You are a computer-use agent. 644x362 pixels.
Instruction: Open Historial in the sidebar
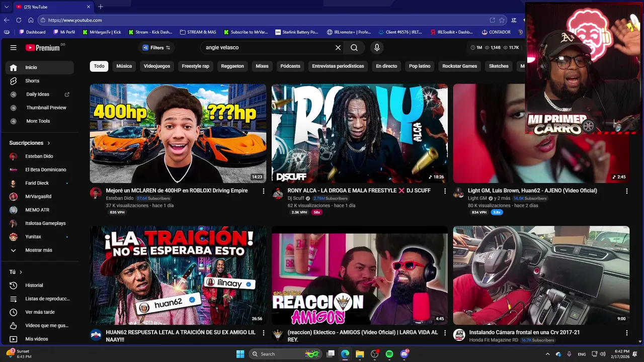coord(40,286)
